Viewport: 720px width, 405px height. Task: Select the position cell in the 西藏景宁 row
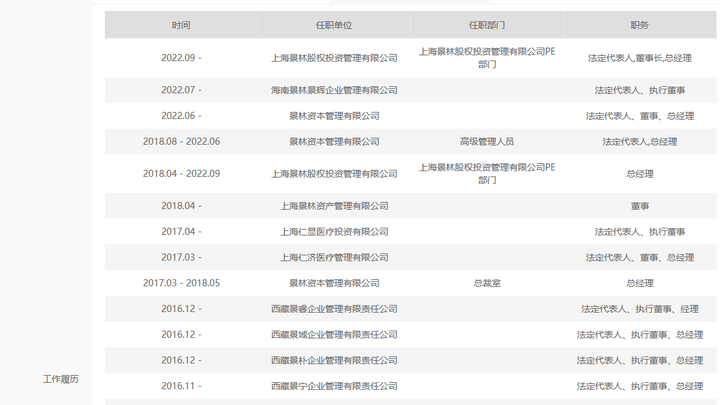pyautogui.click(x=640, y=386)
